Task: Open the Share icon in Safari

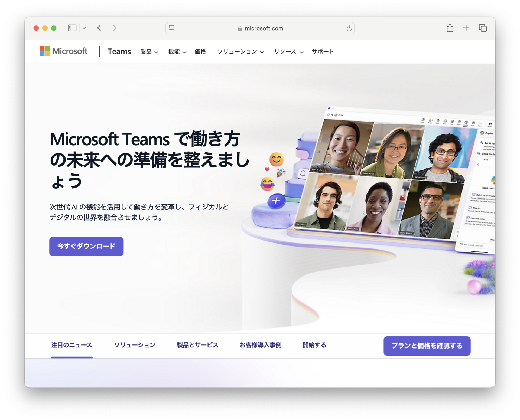Action: 450,28
